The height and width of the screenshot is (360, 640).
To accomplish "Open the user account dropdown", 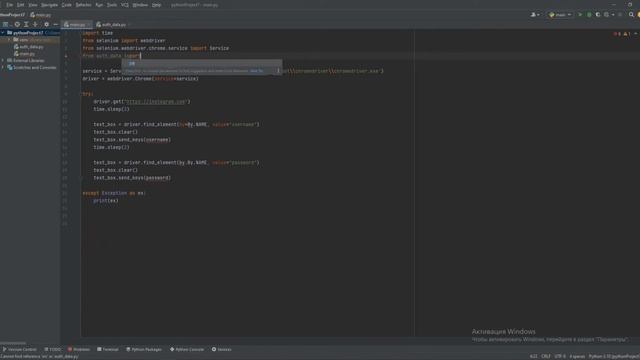I will point(535,15).
